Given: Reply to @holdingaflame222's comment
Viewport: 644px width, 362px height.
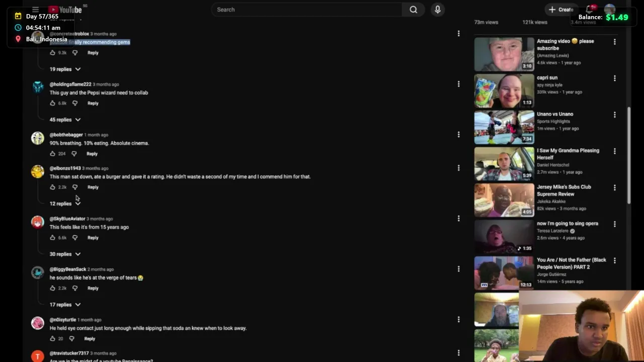Looking at the screenshot, I should (93, 103).
